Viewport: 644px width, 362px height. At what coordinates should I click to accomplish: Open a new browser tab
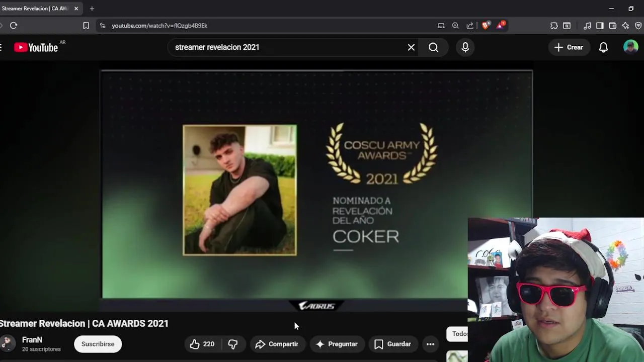(x=92, y=9)
